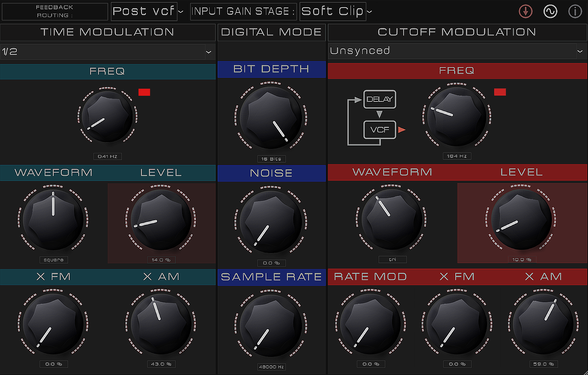588x375 pixels.
Task: Open the sine wave oscillator icon
Action: point(550,11)
